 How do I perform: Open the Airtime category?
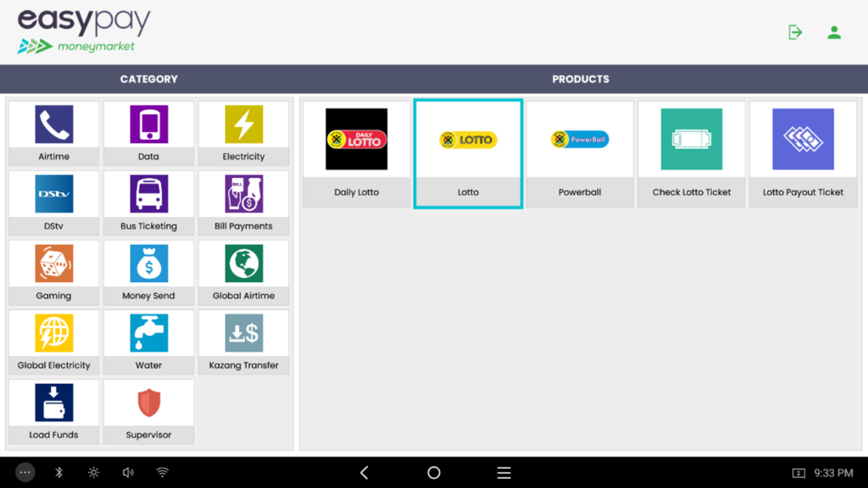click(x=53, y=133)
